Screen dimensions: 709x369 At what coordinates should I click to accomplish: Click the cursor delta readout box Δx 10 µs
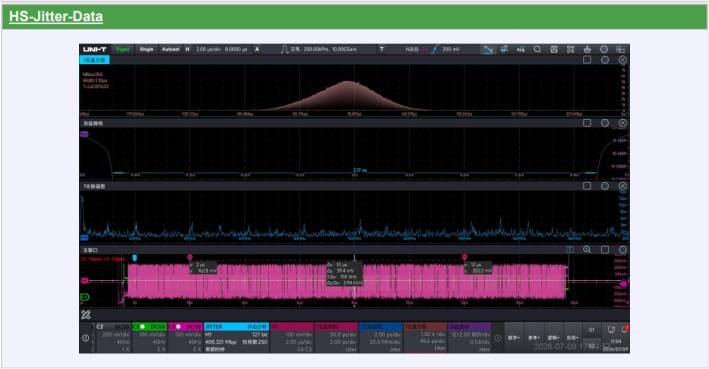tap(345, 274)
